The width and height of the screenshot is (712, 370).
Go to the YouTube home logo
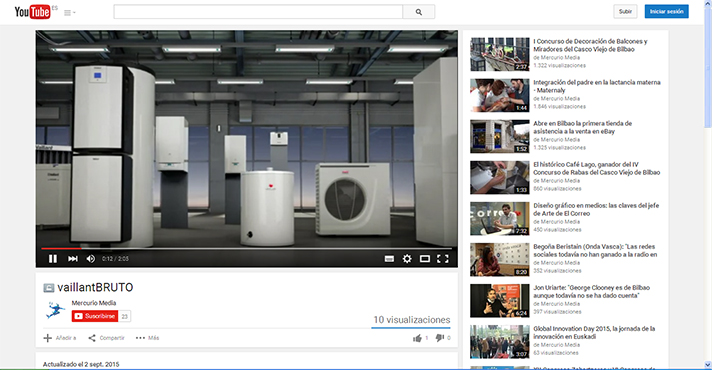(32, 12)
